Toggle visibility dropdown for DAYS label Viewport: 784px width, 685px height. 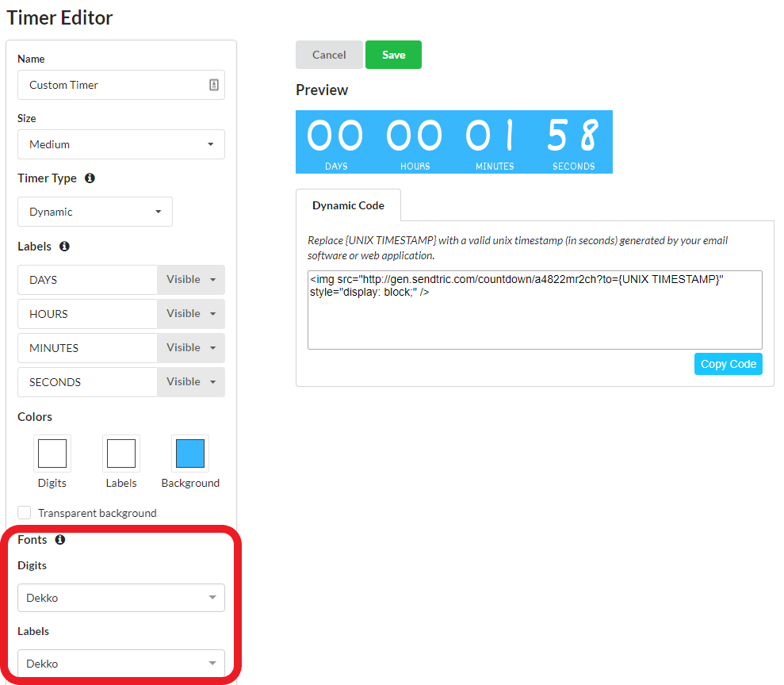(190, 280)
